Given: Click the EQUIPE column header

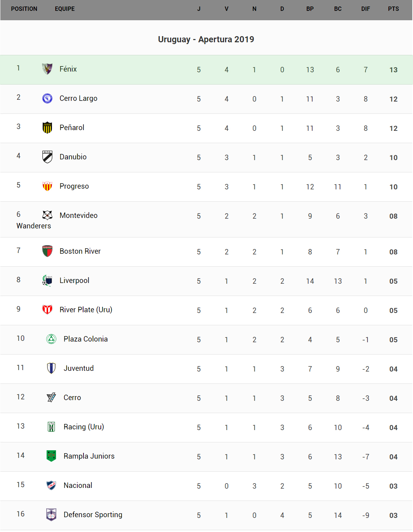Looking at the screenshot, I should [65, 9].
